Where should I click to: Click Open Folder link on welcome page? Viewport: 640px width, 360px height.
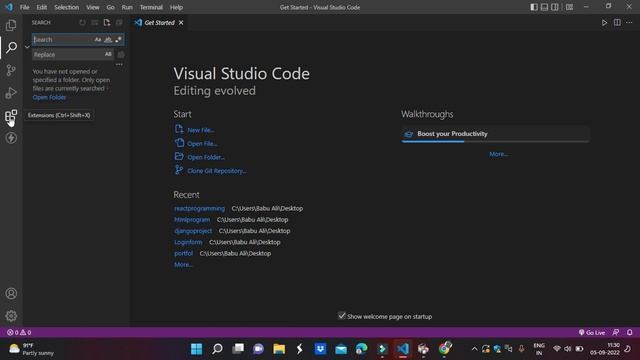pyautogui.click(x=206, y=157)
